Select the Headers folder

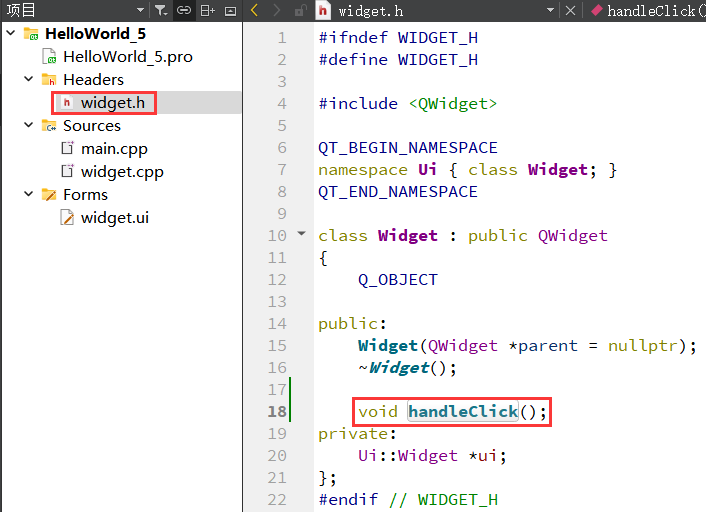click(x=93, y=80)
